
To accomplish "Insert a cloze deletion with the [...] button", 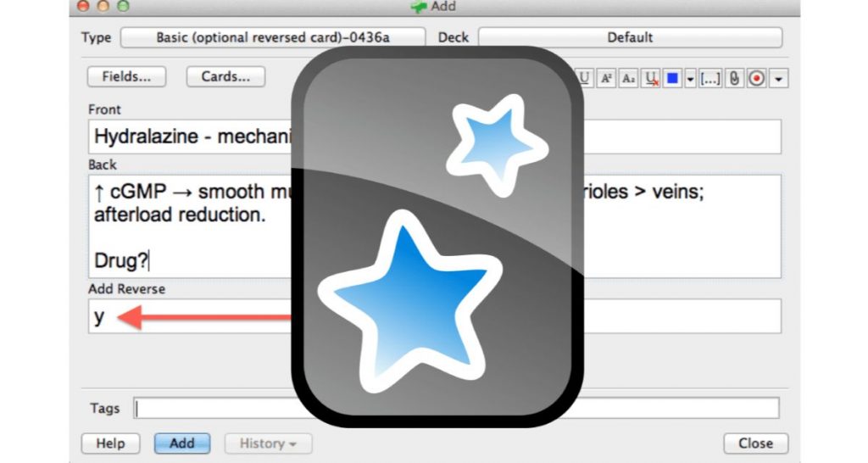I will point(710,78).
